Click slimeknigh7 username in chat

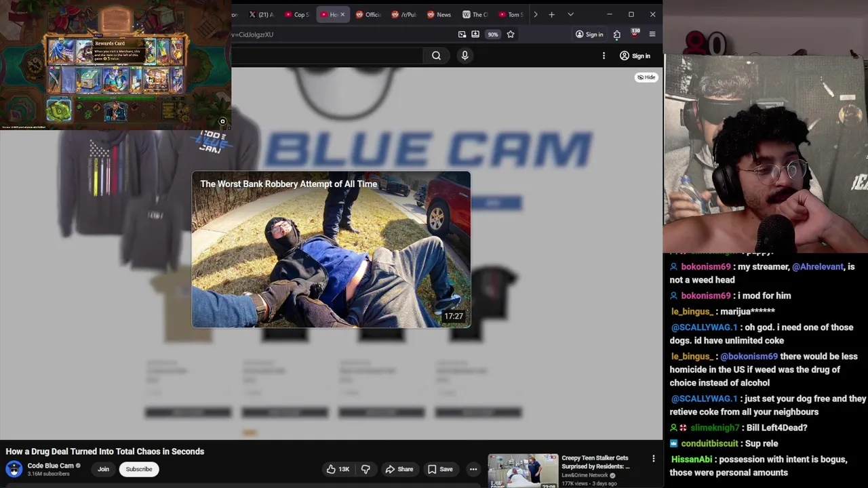(x=715, y=428)
